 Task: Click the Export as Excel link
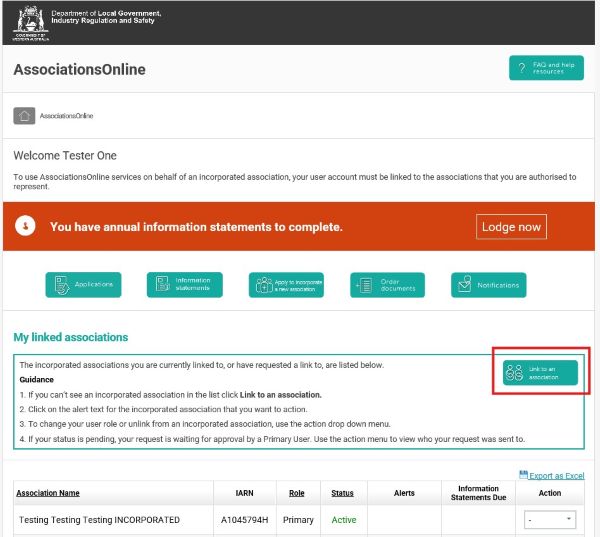tap(556, 476)
